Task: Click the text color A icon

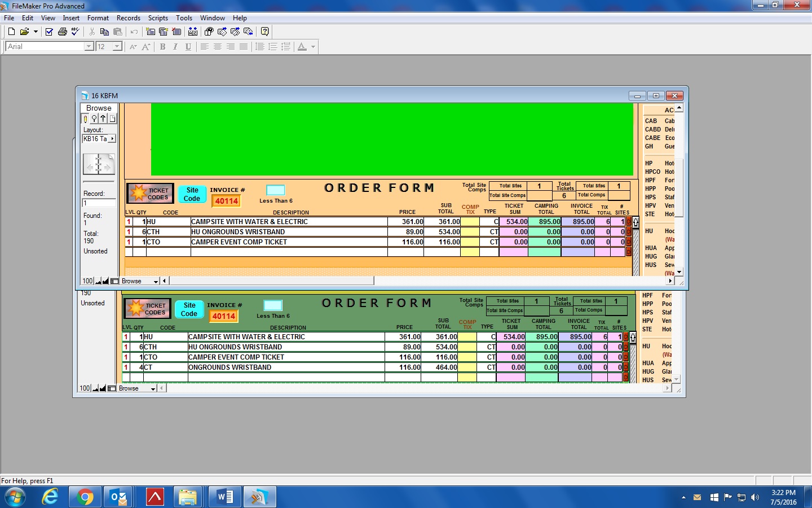Action: (302, 47)
